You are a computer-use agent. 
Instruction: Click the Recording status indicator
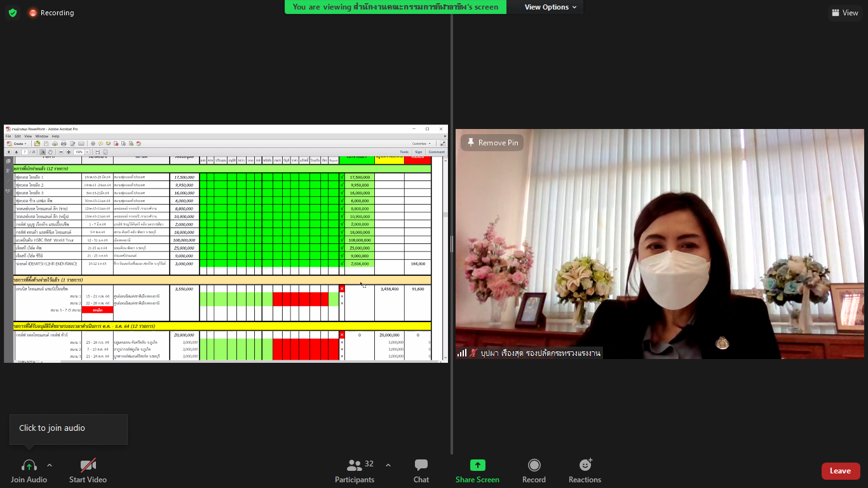click(x=51, y=13)
